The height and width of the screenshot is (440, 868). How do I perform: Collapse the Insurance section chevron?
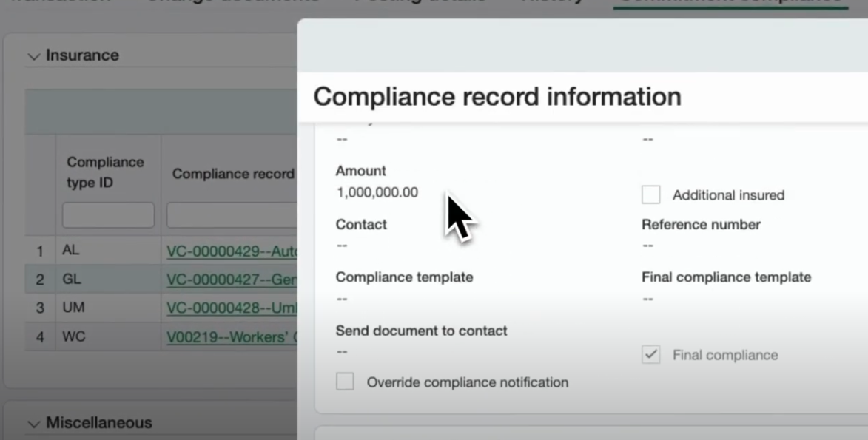33,56
